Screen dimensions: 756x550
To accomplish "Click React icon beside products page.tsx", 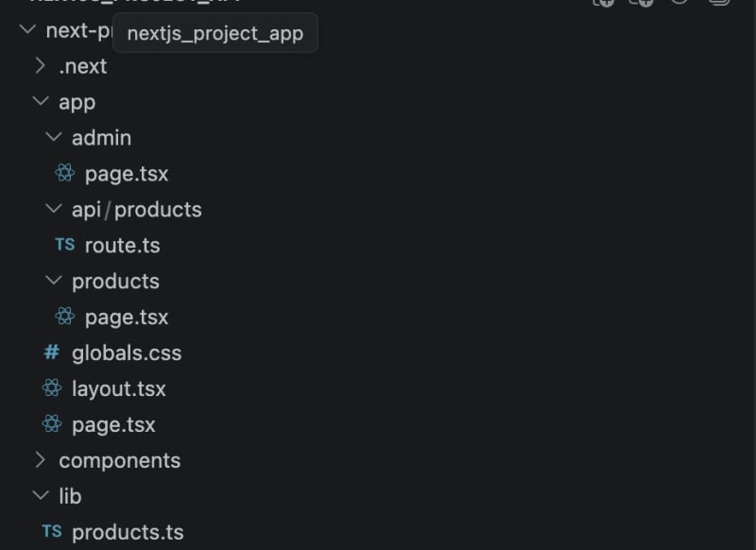I will [x=64, y=317].
